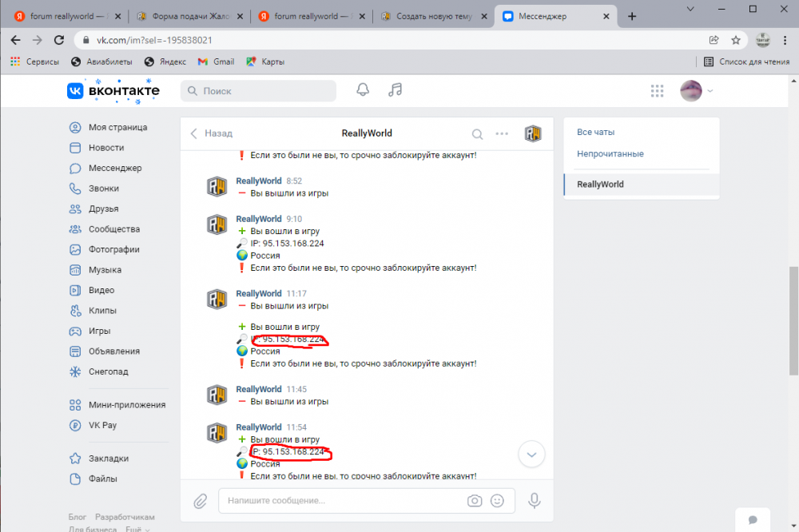This screenshot has height=532, width=799.
Task: Select the Непрочитанные filter
Action: pyautogui.click(x=610, y=154)
